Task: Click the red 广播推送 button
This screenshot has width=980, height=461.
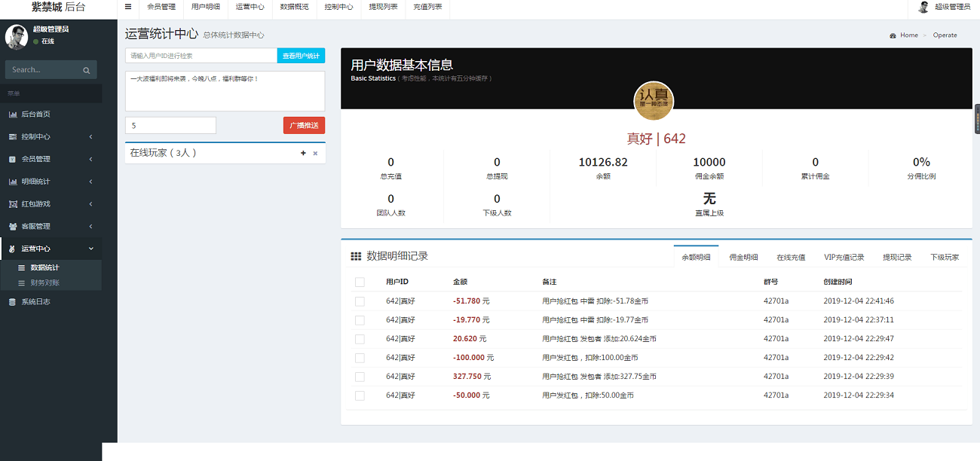Action: point(304,125)
